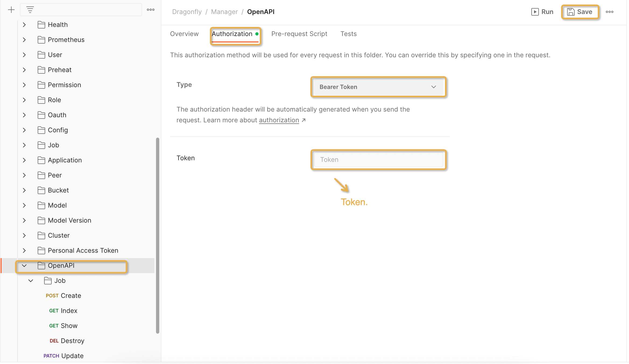Click the User folder icon
Image resolution: width=629 pixels, height=364 pixels.
[x=41, y=55]
